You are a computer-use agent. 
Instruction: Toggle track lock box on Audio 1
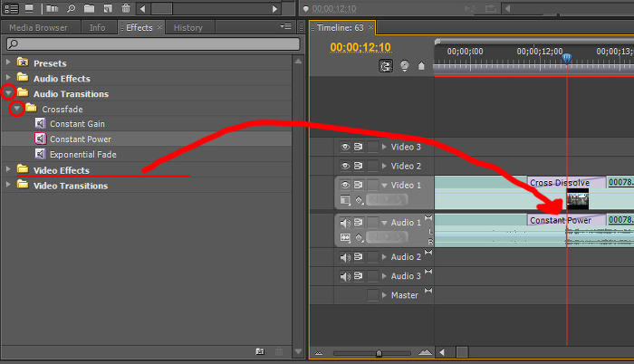click(373, 223)
